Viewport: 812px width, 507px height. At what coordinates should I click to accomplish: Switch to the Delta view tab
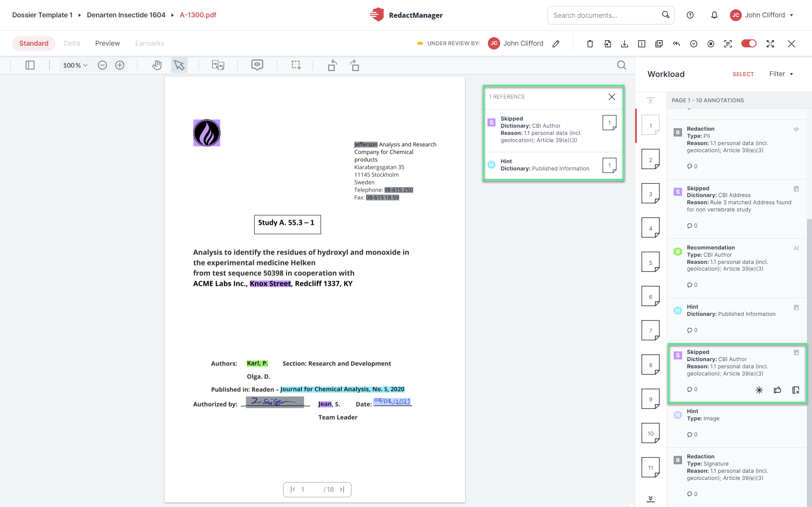pyautogui.click(x=72, y=44)
